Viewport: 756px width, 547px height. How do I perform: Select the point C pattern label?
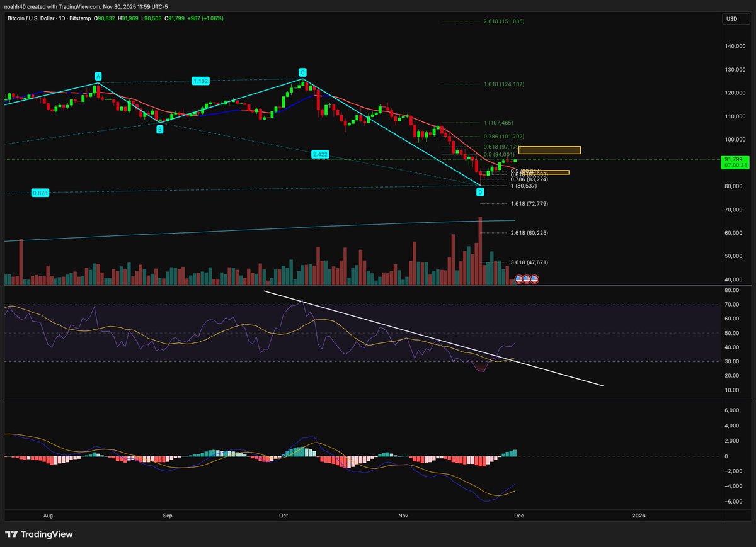(302, 72)
